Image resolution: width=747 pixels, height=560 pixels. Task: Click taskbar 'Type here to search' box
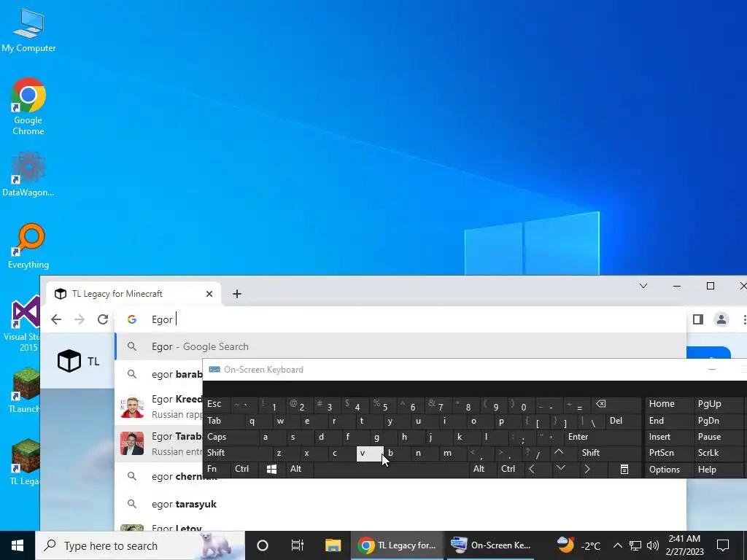[x=139, y=545]
